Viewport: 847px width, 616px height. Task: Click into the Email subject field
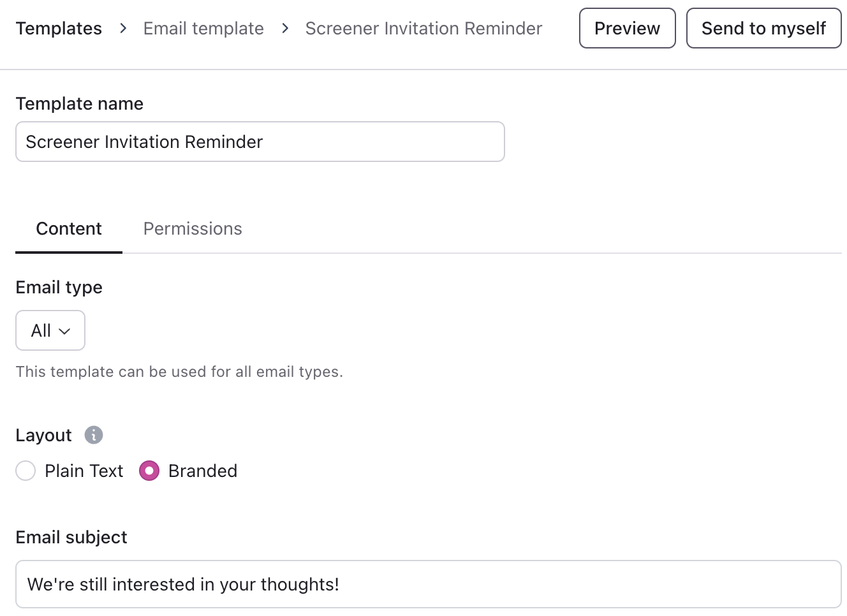[428, 584]
